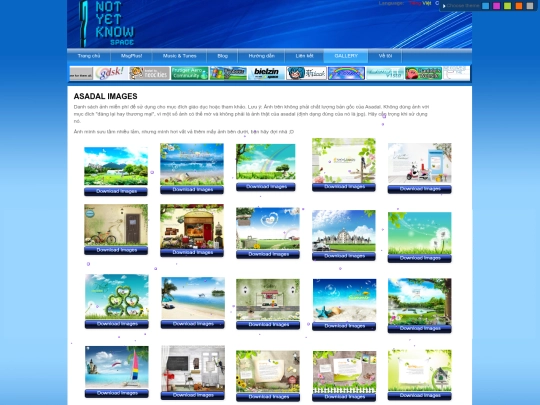Open the white badge after the Kirby badge
The image size is (540, 405).
click(x=457, y=73)
